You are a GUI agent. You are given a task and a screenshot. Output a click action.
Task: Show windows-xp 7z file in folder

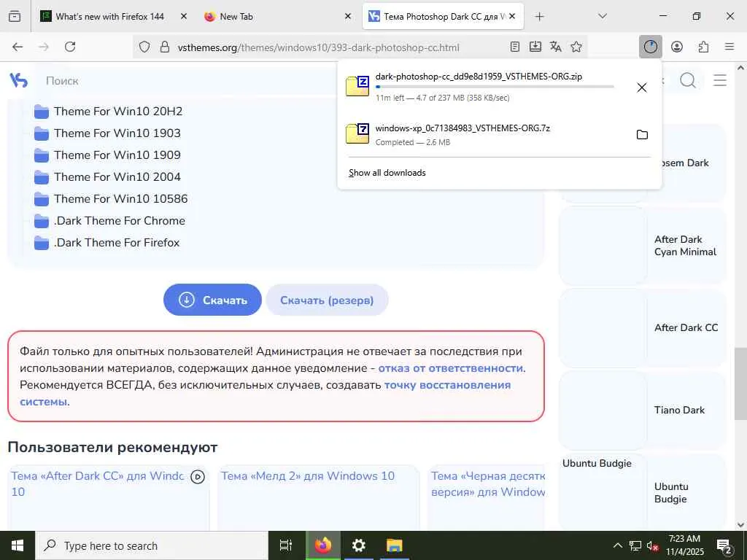[642, 135]
